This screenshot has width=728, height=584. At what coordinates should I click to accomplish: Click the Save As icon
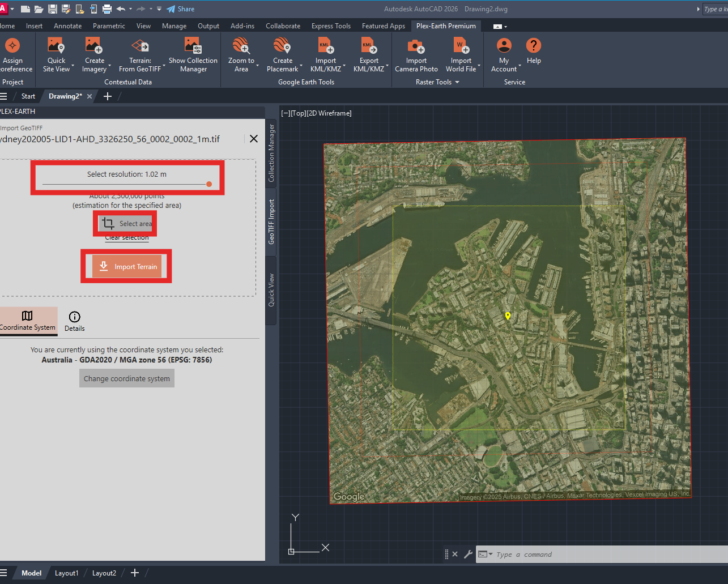66,9
